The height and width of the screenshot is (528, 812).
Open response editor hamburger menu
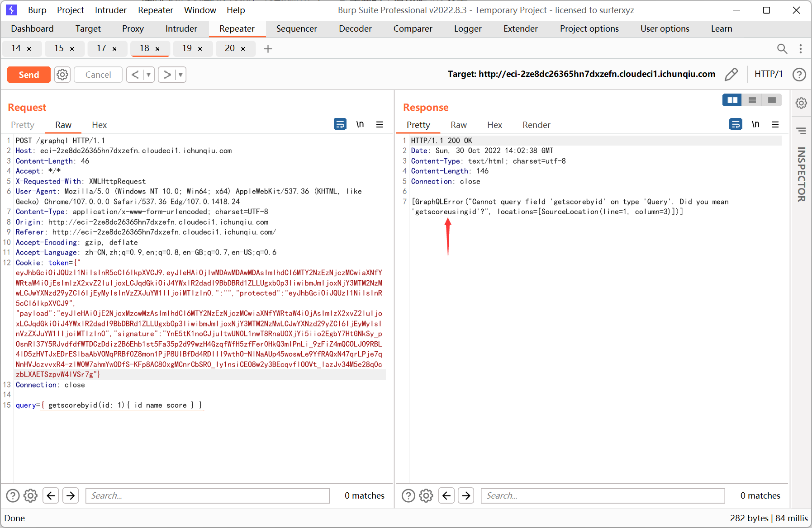775,124
